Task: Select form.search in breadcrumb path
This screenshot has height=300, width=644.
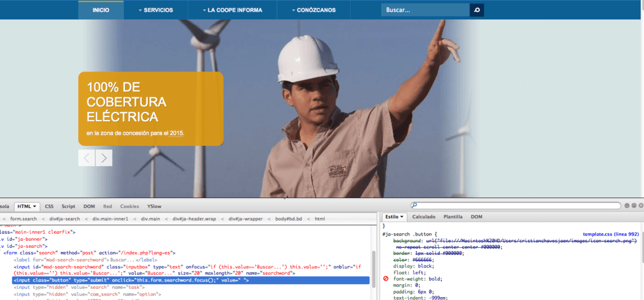Action: tap(23, 219)
